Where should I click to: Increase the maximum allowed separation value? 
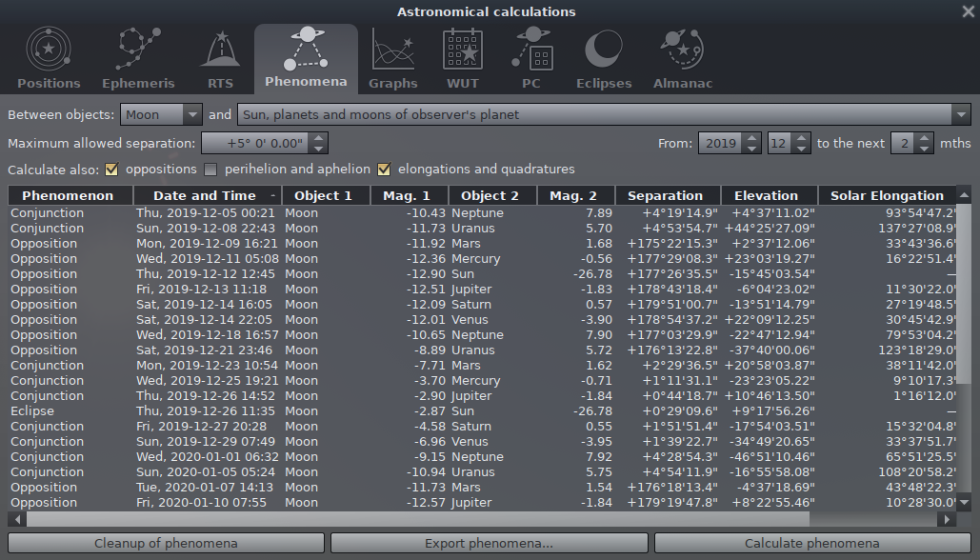pos(319,139)
